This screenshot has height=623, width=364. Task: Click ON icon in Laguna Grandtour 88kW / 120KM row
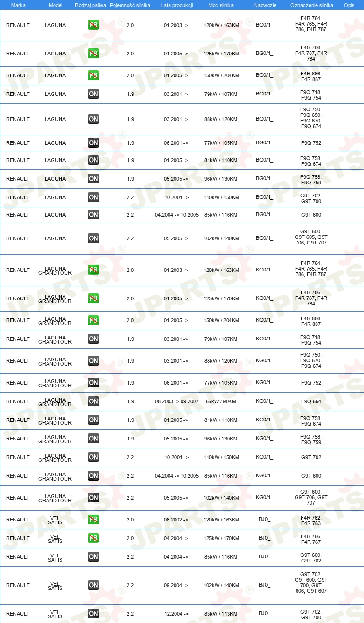point(94,361)
